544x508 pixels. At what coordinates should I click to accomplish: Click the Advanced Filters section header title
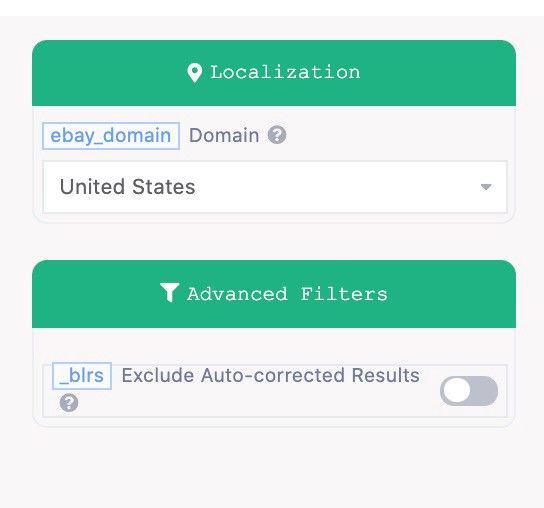tap(287, 294)
